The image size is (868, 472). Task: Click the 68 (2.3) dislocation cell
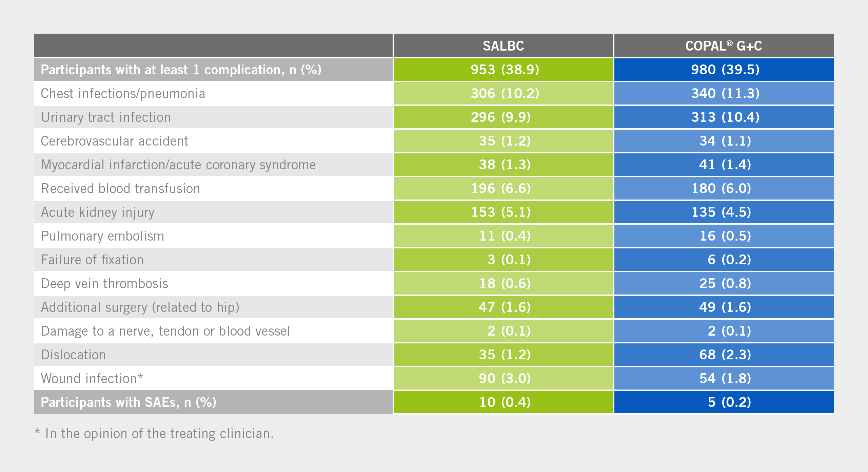click(725, 355)
